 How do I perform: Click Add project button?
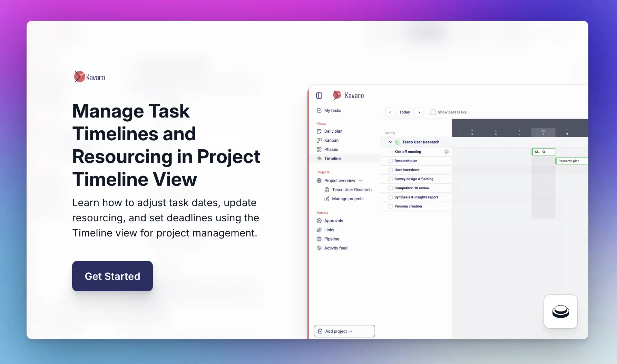[x=344, y=331]
